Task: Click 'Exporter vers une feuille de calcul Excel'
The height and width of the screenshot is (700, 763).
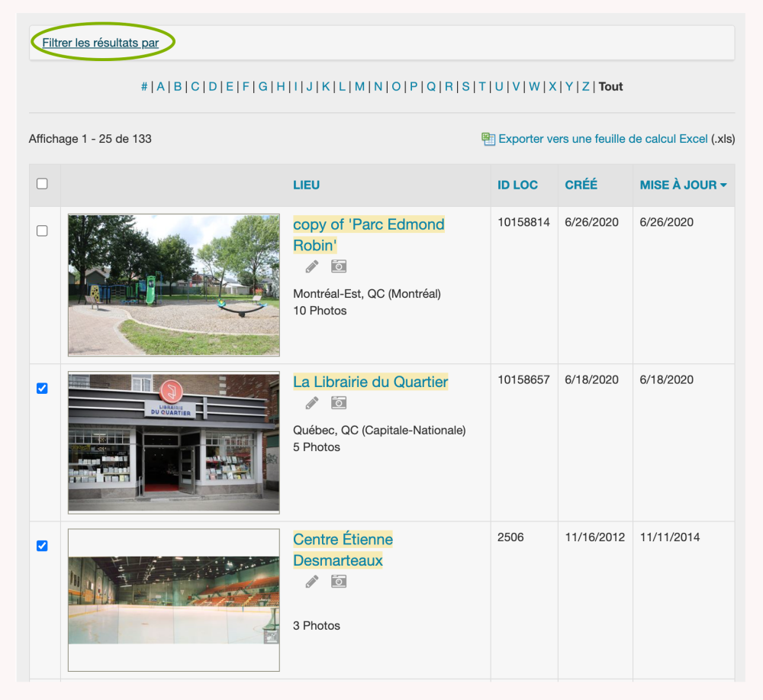Action: tap(603, 139)
